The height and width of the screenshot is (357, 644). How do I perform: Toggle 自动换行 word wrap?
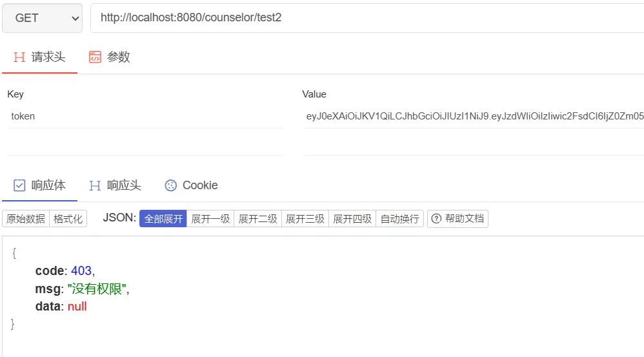pos(399,219)
